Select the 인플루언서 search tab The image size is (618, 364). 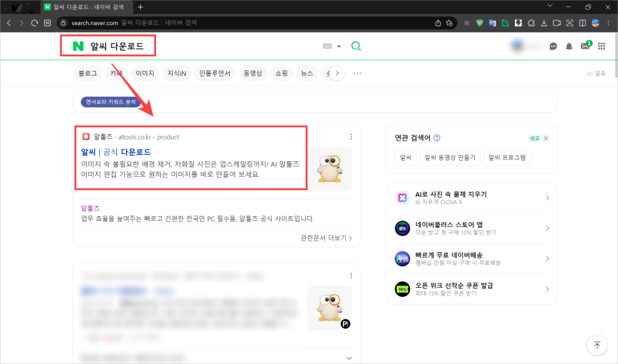click(x=215, y=74)
